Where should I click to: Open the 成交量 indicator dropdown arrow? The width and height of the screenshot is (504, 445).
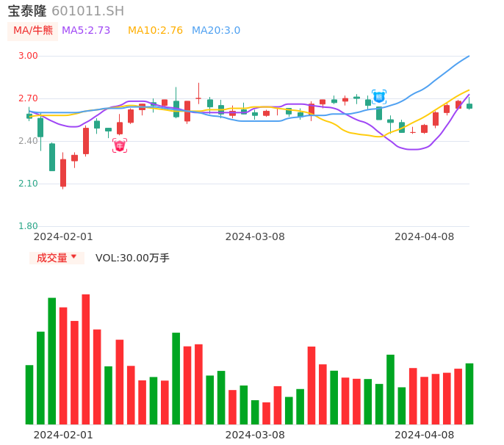click(x=73, y=257)
